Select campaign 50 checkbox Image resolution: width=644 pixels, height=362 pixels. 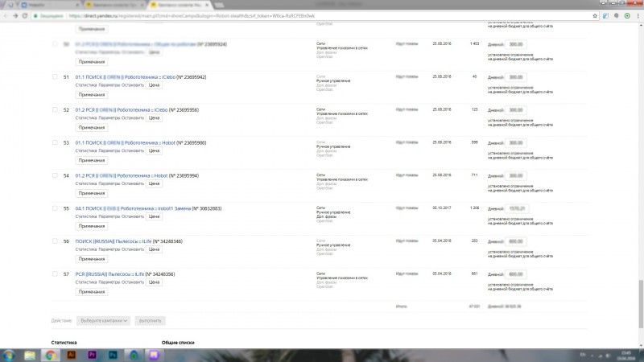55,44
